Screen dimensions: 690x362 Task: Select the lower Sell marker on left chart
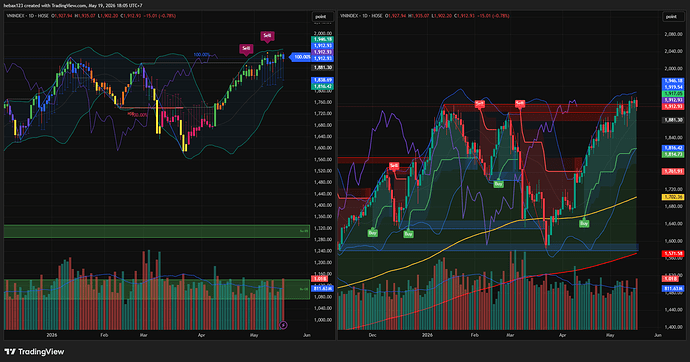(246, 48)
